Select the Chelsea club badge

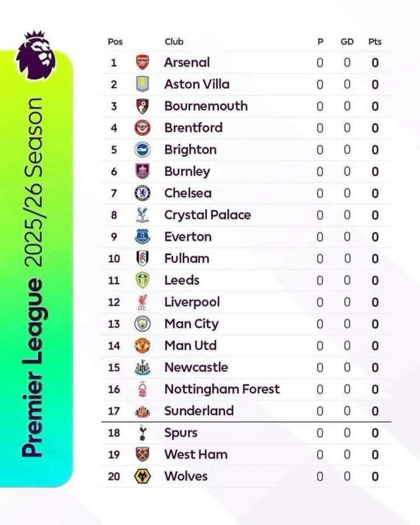point(142,193)
